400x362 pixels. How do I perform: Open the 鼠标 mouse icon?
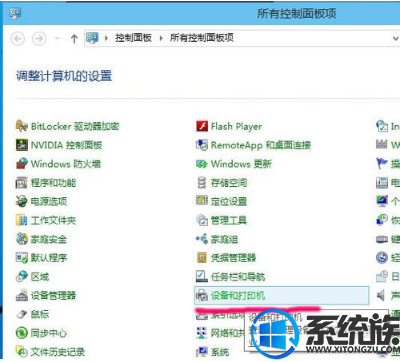click(x=22, y=314)
